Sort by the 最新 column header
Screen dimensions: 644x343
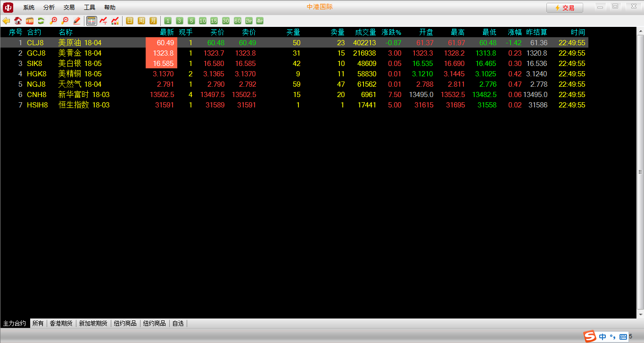[167, 32]
